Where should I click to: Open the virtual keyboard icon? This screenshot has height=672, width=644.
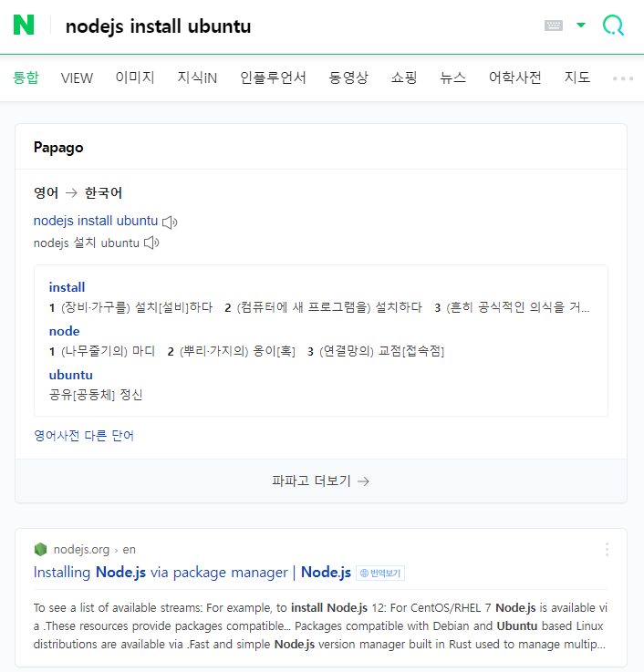[553, 26]
